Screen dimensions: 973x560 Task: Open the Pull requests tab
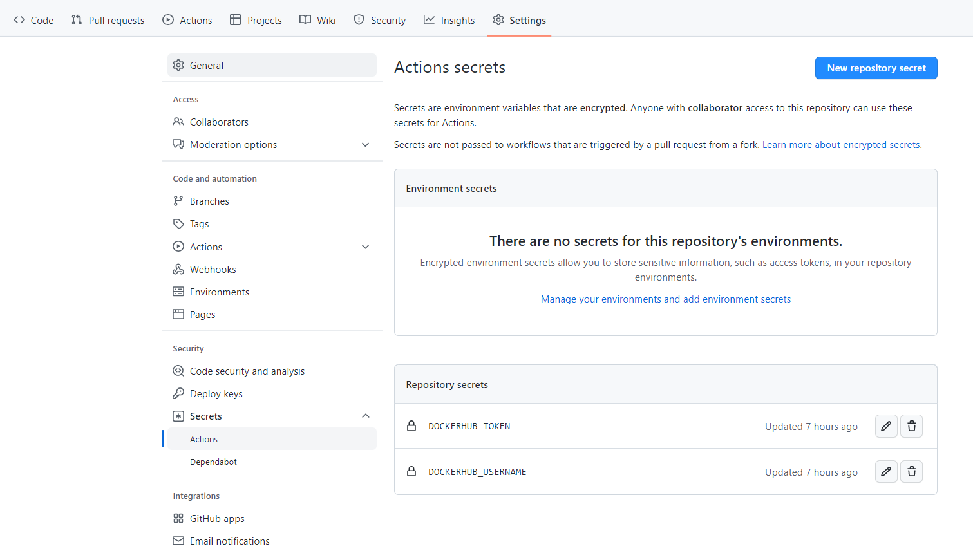[108, 20]
